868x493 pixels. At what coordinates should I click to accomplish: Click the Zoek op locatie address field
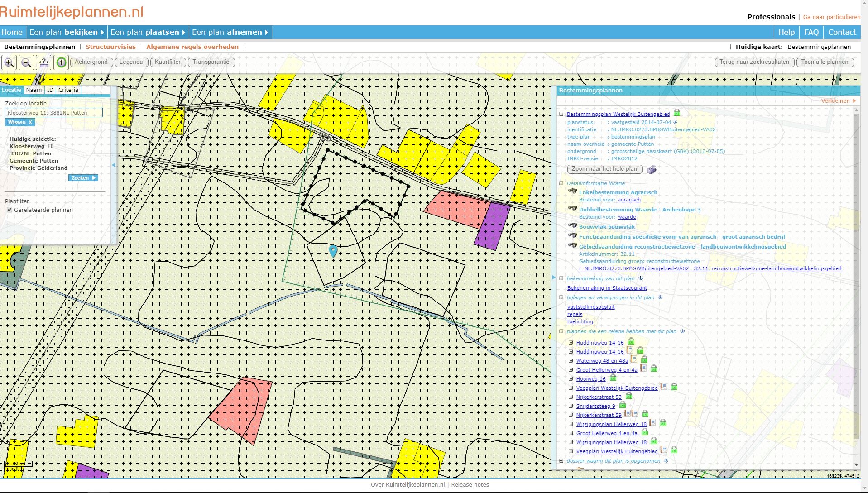[54, 112]
